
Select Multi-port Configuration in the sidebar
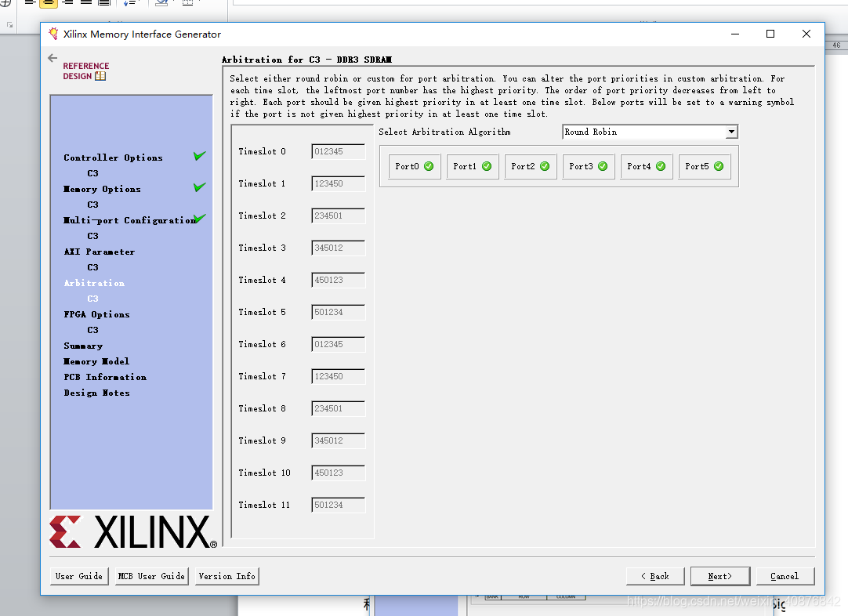click(x=130, y=221)
